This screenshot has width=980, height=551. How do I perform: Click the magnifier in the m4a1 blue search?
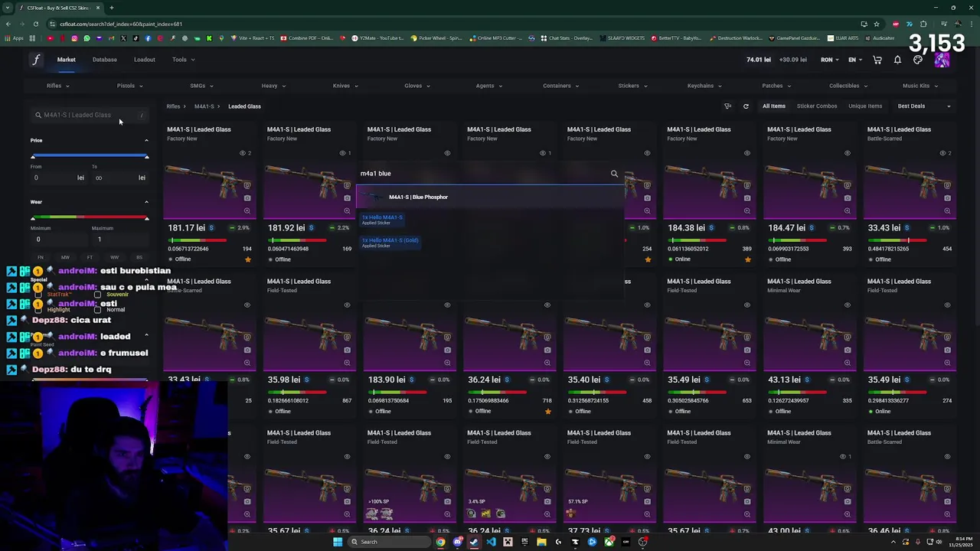point(614,174)
